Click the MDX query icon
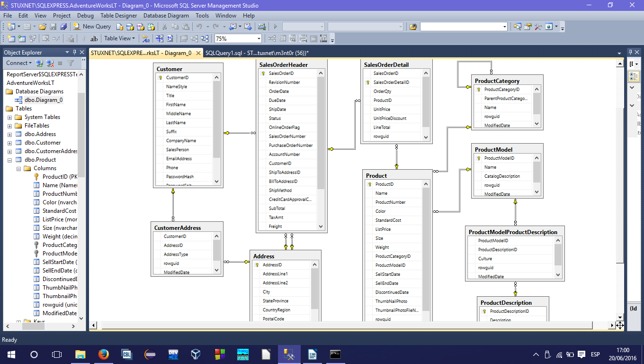 pos(130,27)
